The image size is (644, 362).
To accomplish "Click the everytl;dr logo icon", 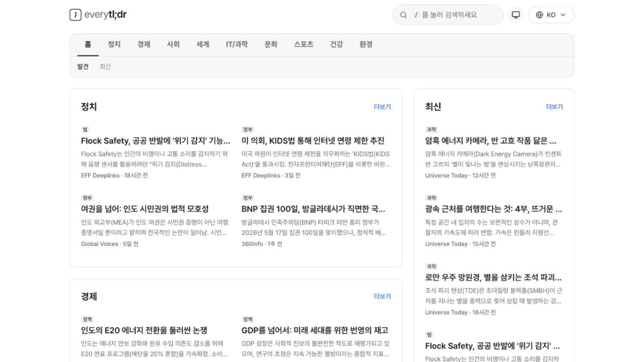I will (x=75, y=15).
